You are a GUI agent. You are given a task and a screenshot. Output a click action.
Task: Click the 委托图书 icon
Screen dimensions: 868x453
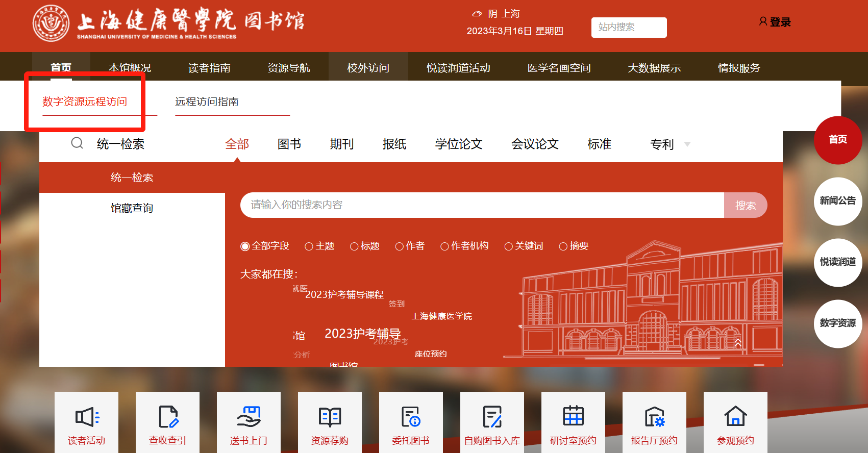(410, 417)
